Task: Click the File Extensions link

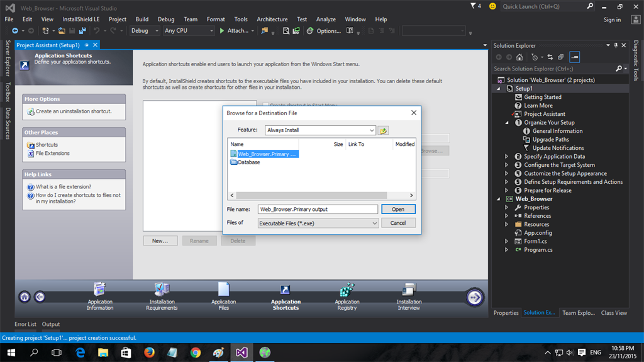Action: coord(53,154)
